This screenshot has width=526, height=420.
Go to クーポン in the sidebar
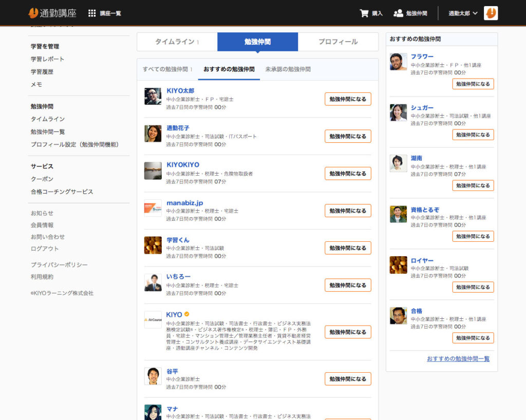coord(42,179)
